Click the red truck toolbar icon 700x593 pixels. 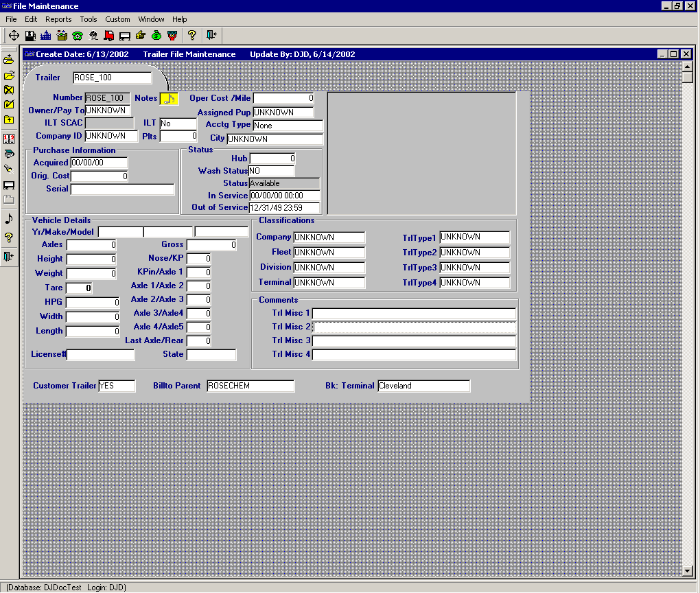[109, 35]
